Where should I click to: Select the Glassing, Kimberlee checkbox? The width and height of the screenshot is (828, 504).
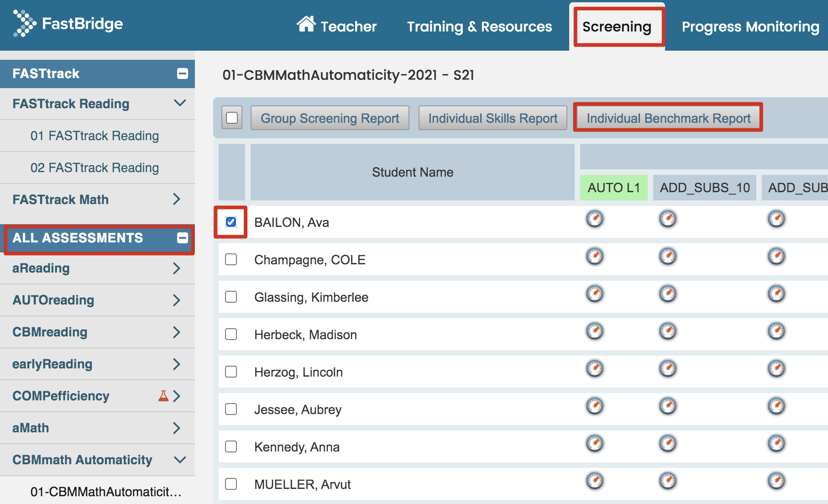[231, 297]
